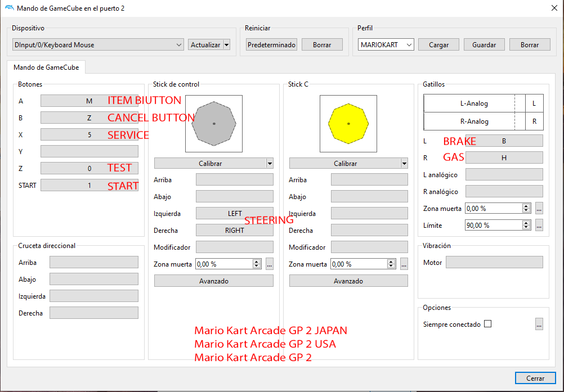Open Gatillos Zona muerta ellipsis button
This screenshot has height=392, width=564.
tap(539, 209)
